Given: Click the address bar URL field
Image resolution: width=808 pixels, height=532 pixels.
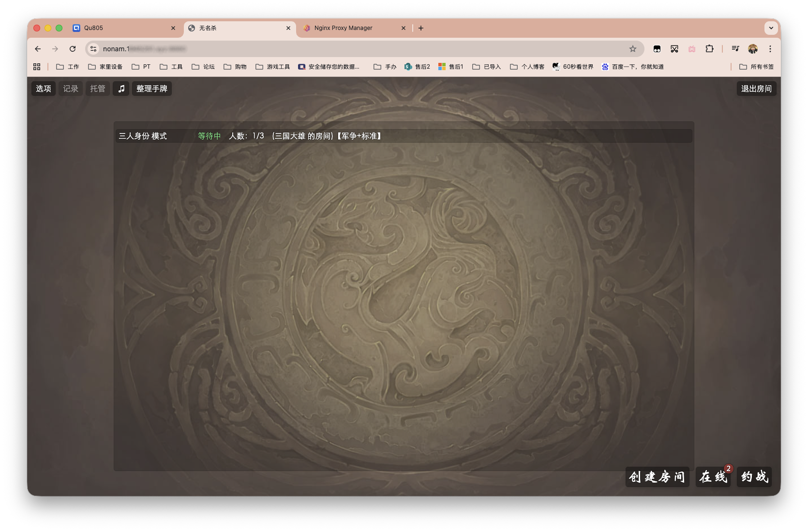Looking at the screenshot, I should [x=358, y=49].
